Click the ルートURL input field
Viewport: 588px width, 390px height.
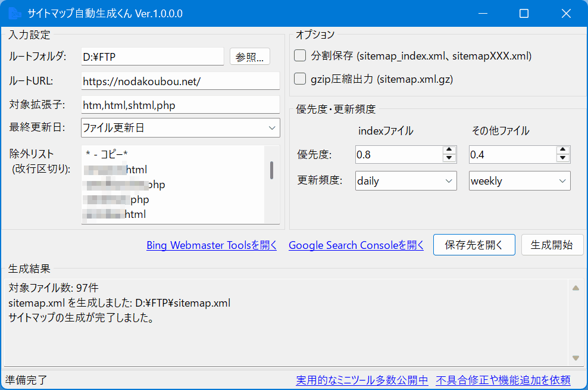[180, 82]
